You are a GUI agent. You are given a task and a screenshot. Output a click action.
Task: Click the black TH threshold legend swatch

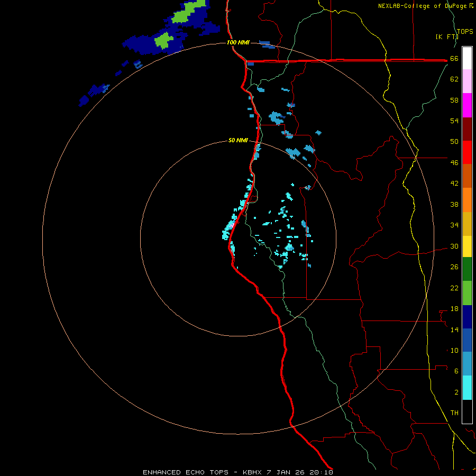tap(467, 411)
